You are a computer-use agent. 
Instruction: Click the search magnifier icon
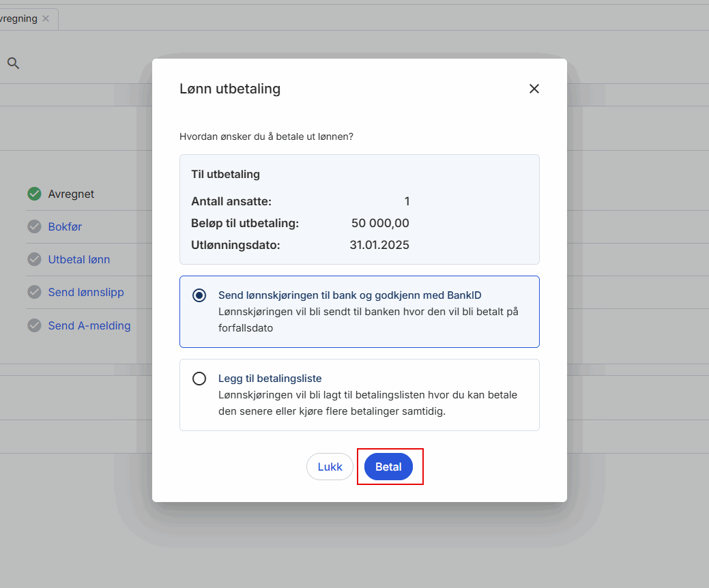(13, 63)
